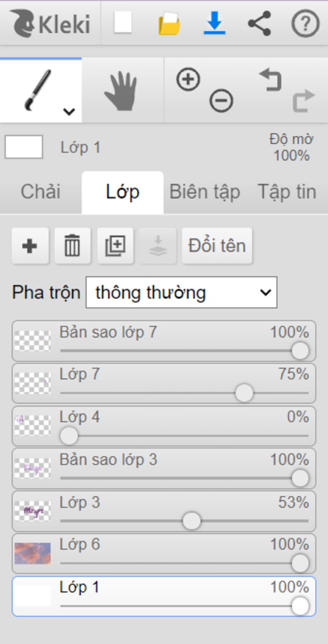Download the image with blue arrow
328x644 pixels.
[x=215, y=23]
